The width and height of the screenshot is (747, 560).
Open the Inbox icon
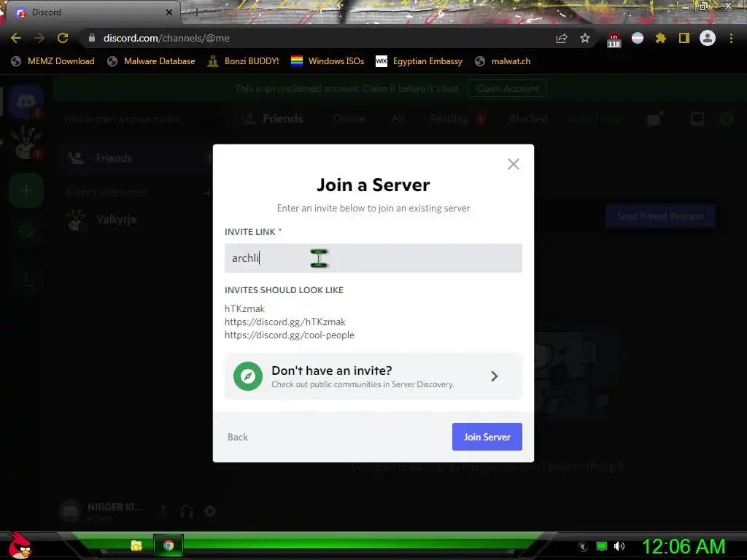point(697,119)
